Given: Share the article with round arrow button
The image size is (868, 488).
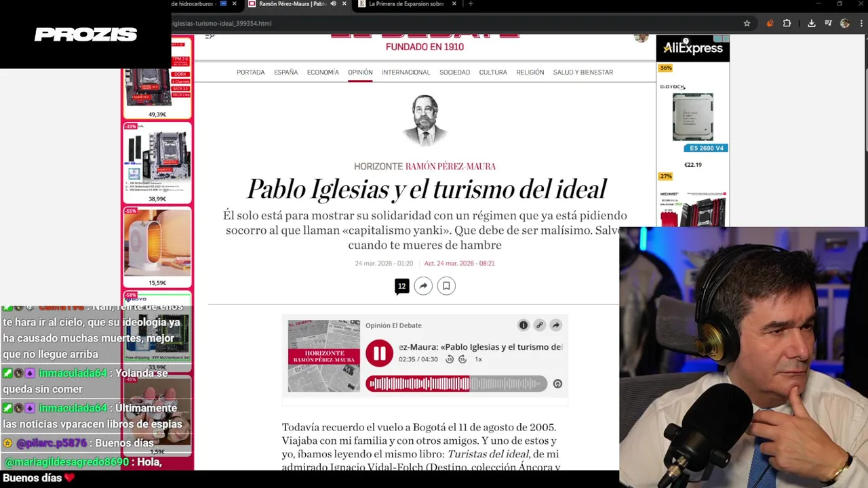Looking at the screenshot, I should [x=423, y=286].
